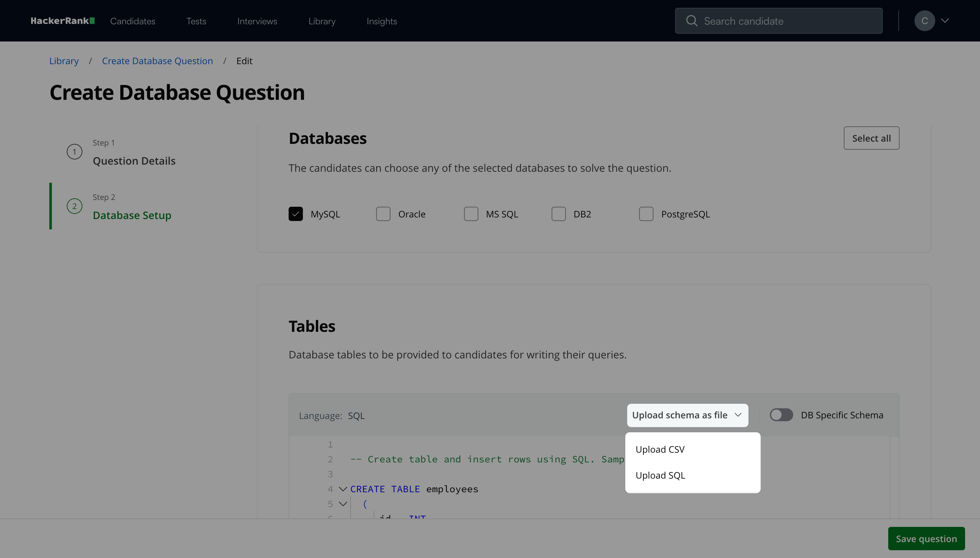Screen dimensions: 980x558
Task: Collapse the Upload schema as file dropdown
Action: (x=687, y=415)
